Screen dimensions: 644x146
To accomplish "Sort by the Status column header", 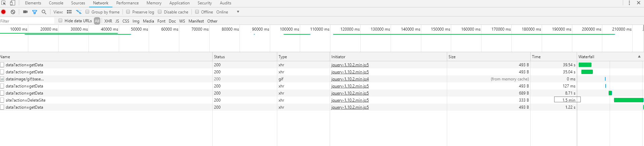I will tap(245, 57).
